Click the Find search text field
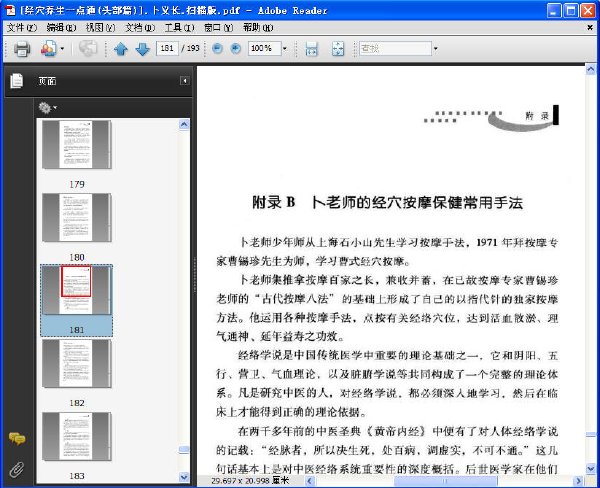Screen dimensions: 600x488 395,48
